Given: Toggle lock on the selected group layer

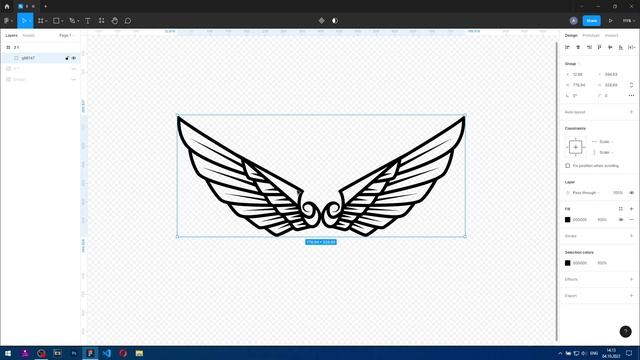Looking at the screenshot, I should 67,58.
